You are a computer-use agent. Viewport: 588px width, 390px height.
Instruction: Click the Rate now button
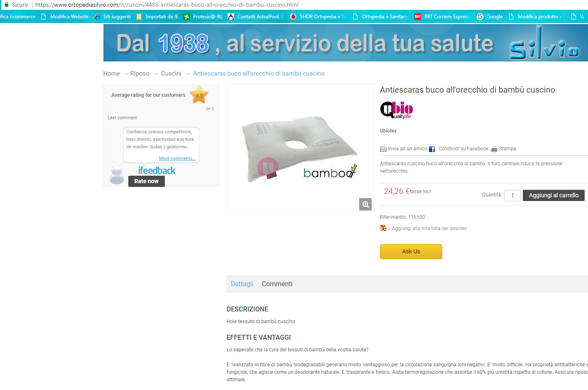(147, 182)
